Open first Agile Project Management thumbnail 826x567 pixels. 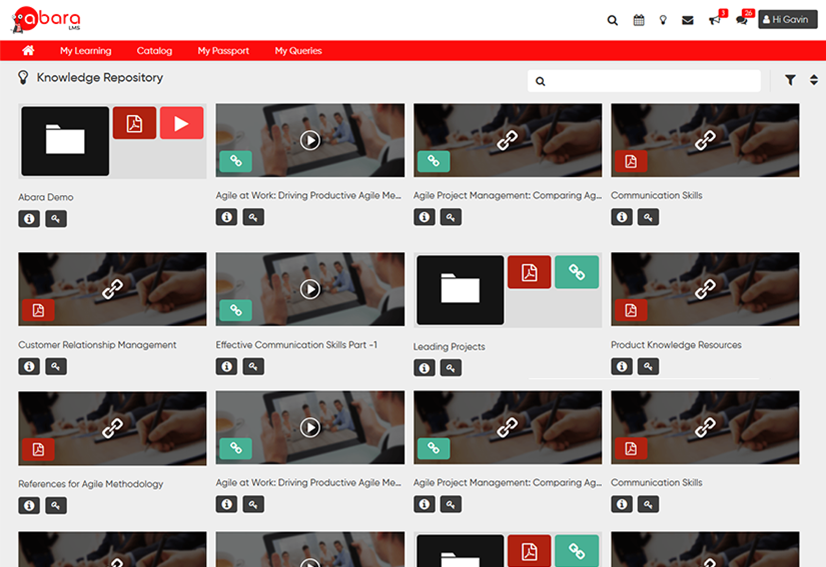click(x=507, y=140)
